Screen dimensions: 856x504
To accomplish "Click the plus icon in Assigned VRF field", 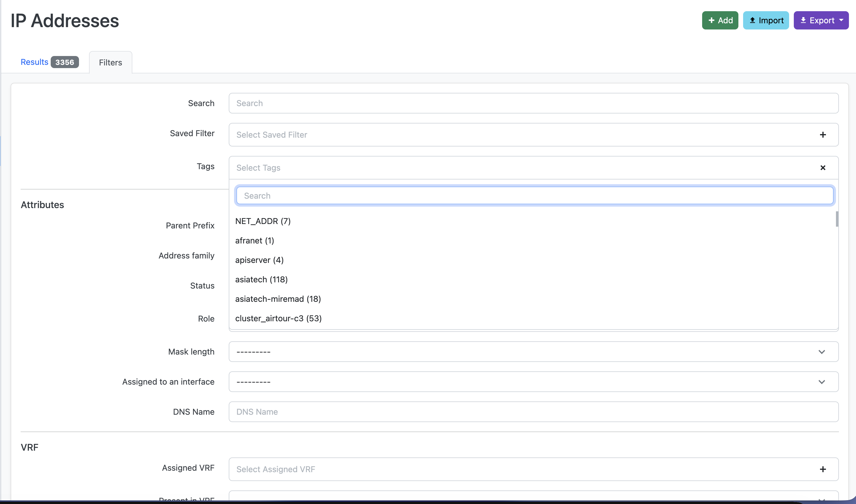I will [822, 469].
